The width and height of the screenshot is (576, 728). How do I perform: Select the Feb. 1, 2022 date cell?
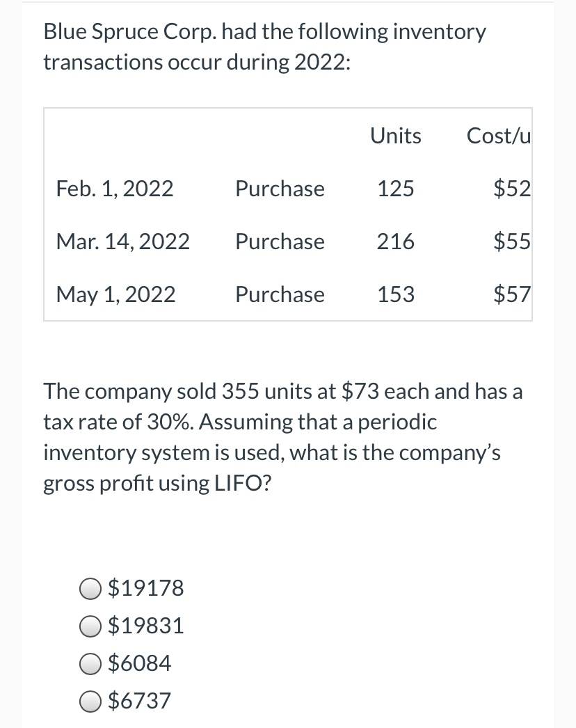coord(115,189)
